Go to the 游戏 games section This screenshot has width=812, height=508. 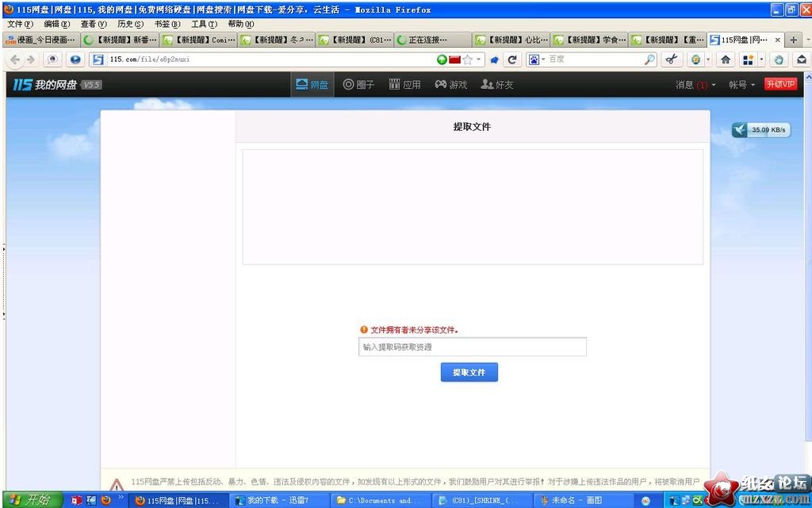pos(450,85)
